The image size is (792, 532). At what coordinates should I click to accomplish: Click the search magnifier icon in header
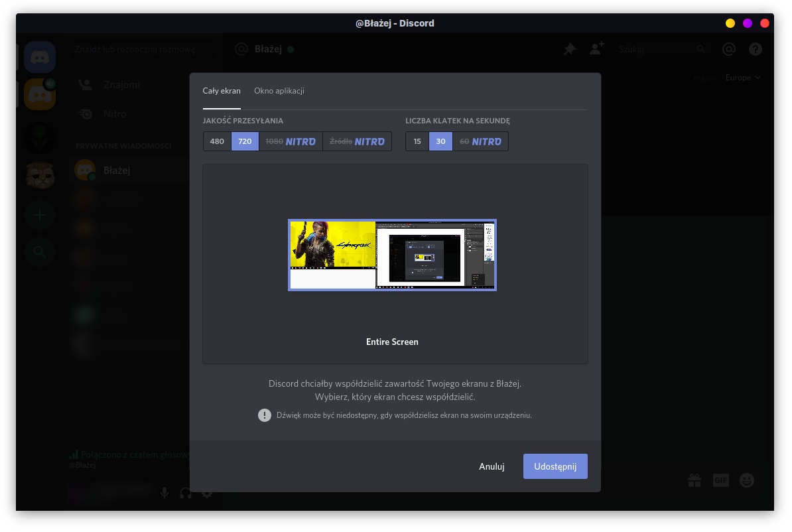[700, 49]
